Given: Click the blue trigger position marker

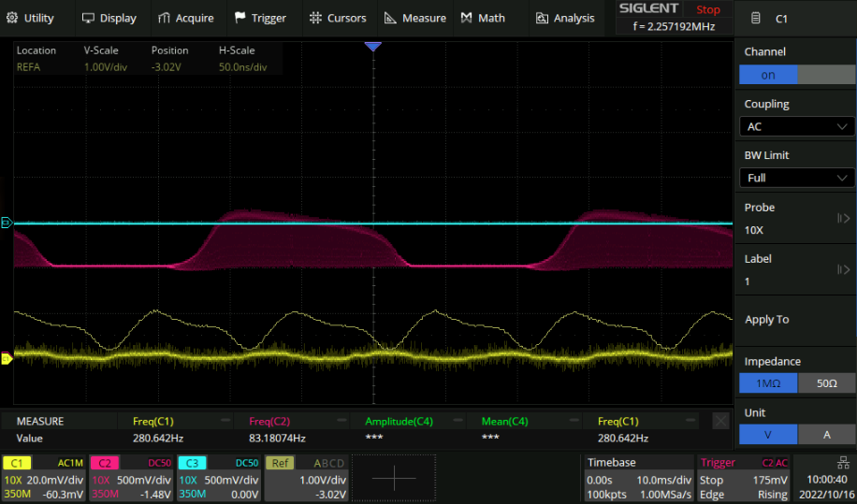Looking at the screenshot, I should tap(373, 46).
